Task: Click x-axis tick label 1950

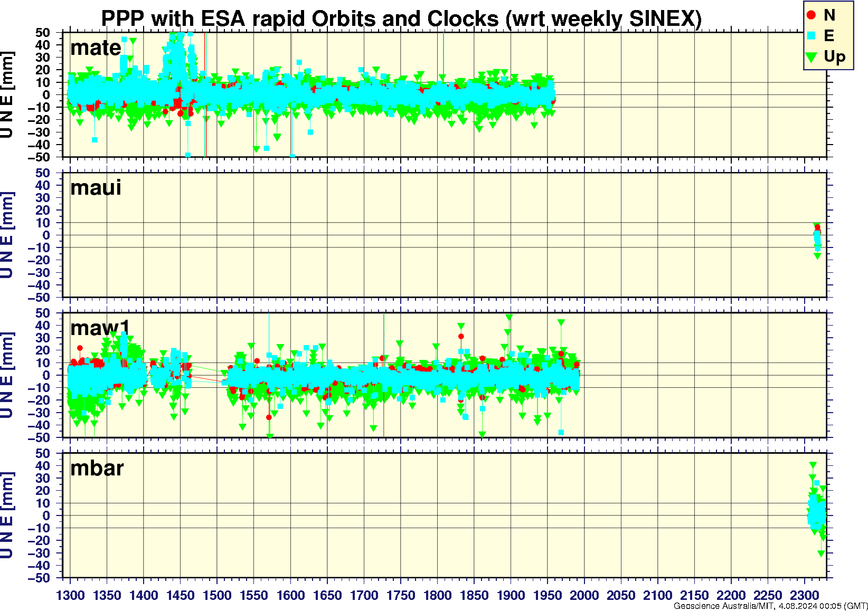Action: click(x=548, y=595)
